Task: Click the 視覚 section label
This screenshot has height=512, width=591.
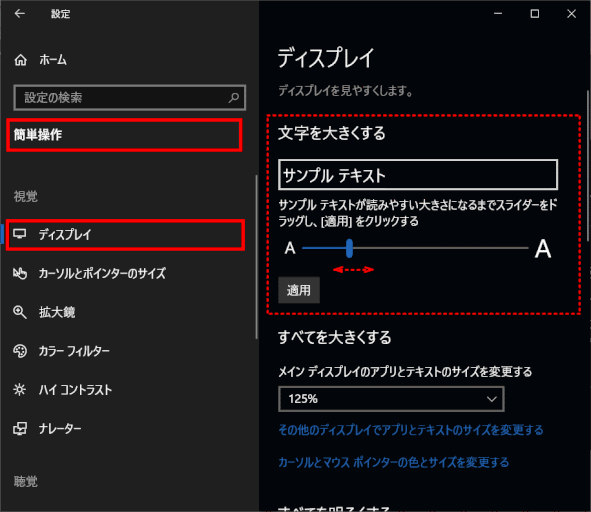Action: tap(26, 196)
